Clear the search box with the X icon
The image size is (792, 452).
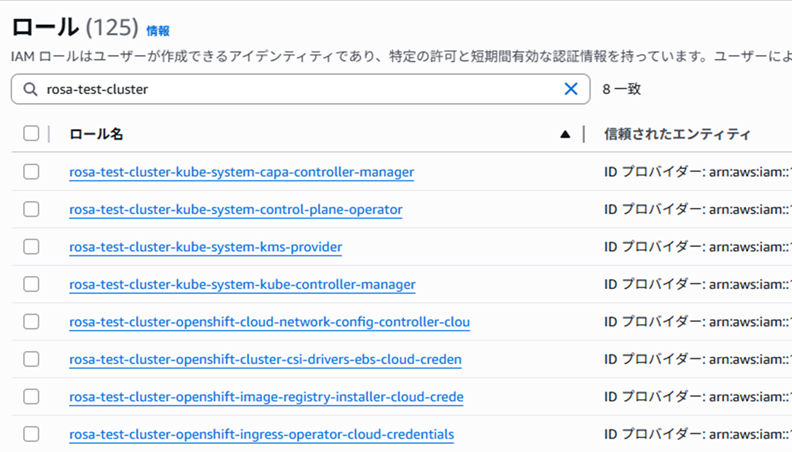point(571,89)
